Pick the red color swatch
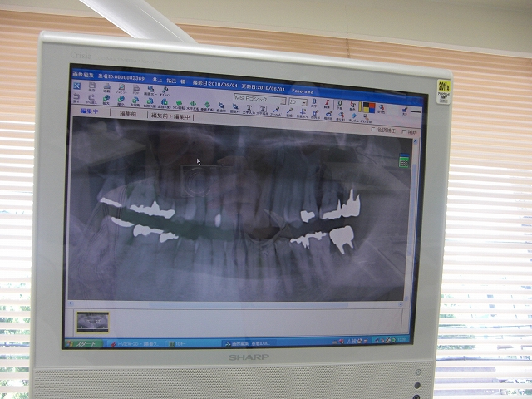532x399 pixels. click(x=372, y=106)
